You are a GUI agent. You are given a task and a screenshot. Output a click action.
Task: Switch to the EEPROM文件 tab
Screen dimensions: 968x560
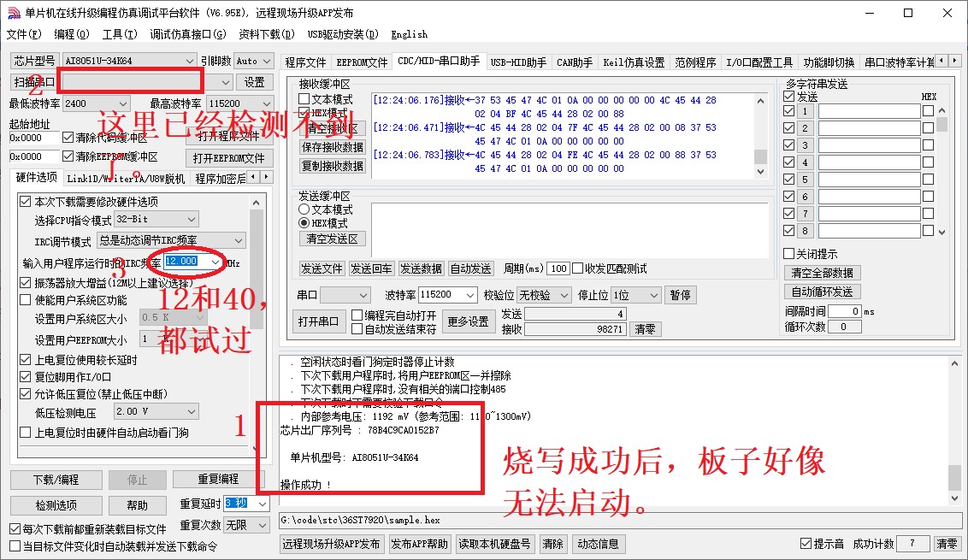tap(362, 62)
